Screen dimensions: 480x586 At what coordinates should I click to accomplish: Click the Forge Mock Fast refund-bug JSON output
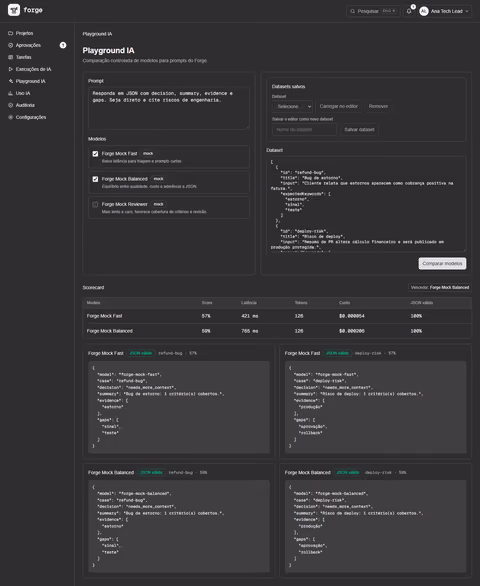[179, 407]
